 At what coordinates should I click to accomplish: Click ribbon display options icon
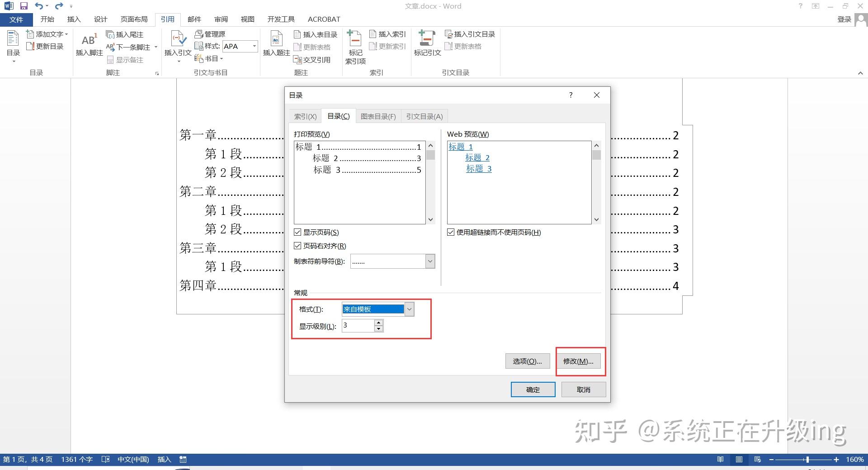coord(816,6)
